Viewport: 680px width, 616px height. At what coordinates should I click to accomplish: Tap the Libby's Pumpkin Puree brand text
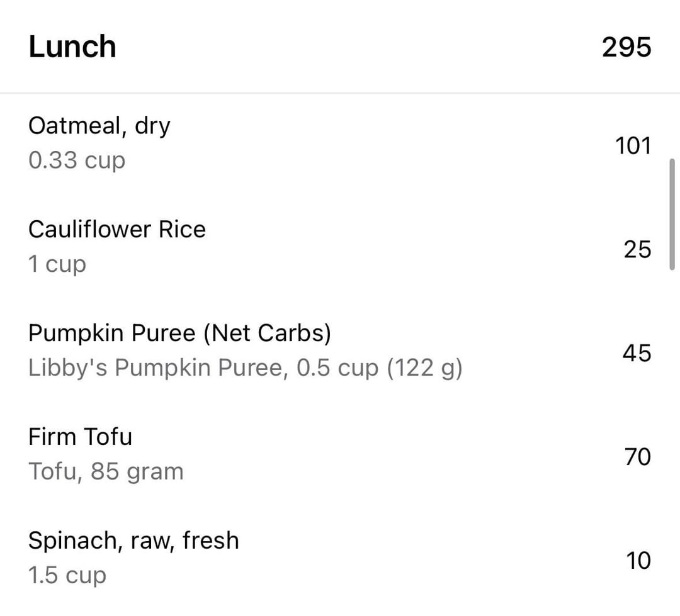(157, 368)
